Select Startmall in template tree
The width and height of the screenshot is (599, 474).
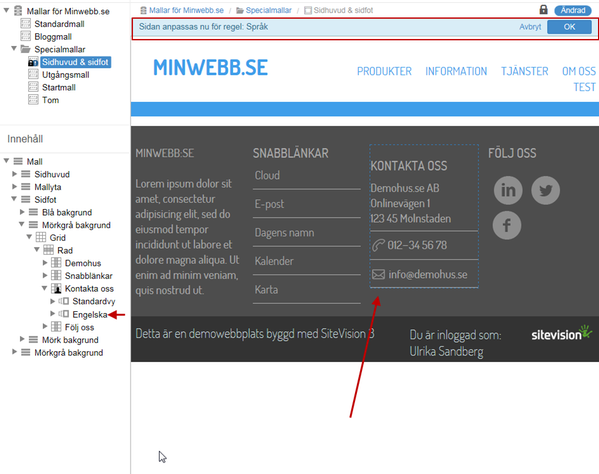tap(59, 87)
